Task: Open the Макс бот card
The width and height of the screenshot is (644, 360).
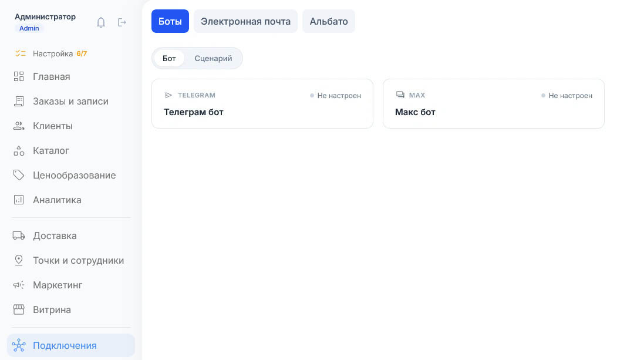Action: 494,103
